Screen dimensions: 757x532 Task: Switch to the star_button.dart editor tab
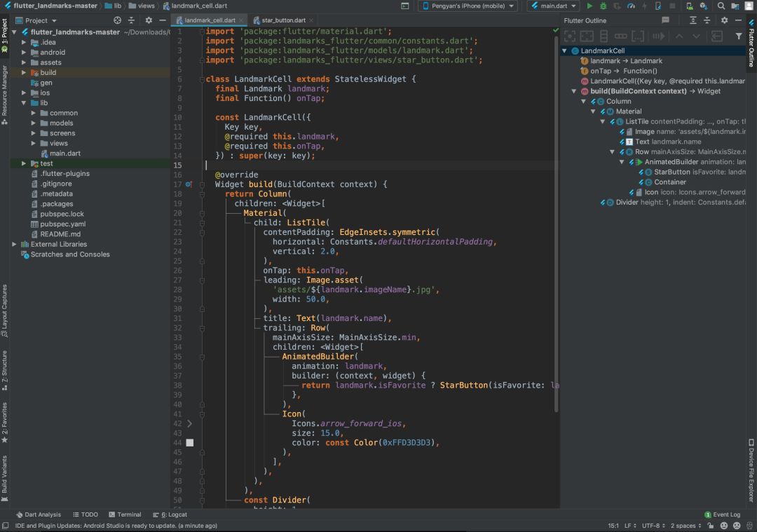[283, 20]
